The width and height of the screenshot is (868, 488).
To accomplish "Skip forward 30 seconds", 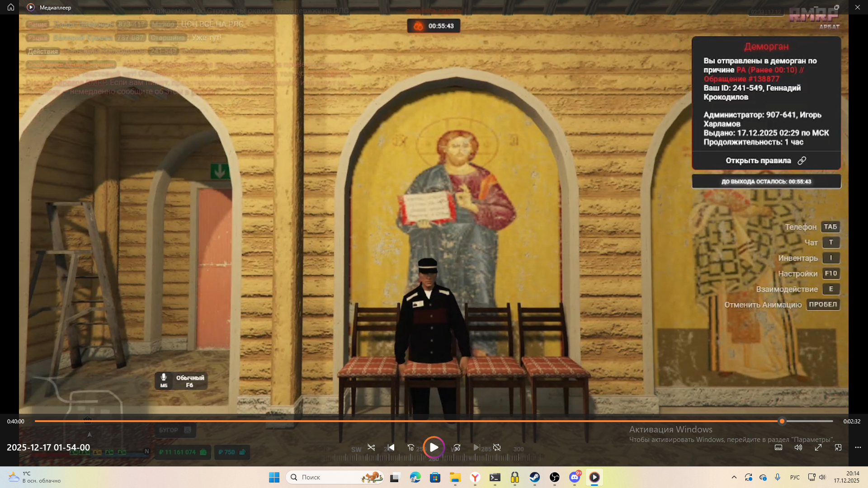I will (x=457, y=447).
